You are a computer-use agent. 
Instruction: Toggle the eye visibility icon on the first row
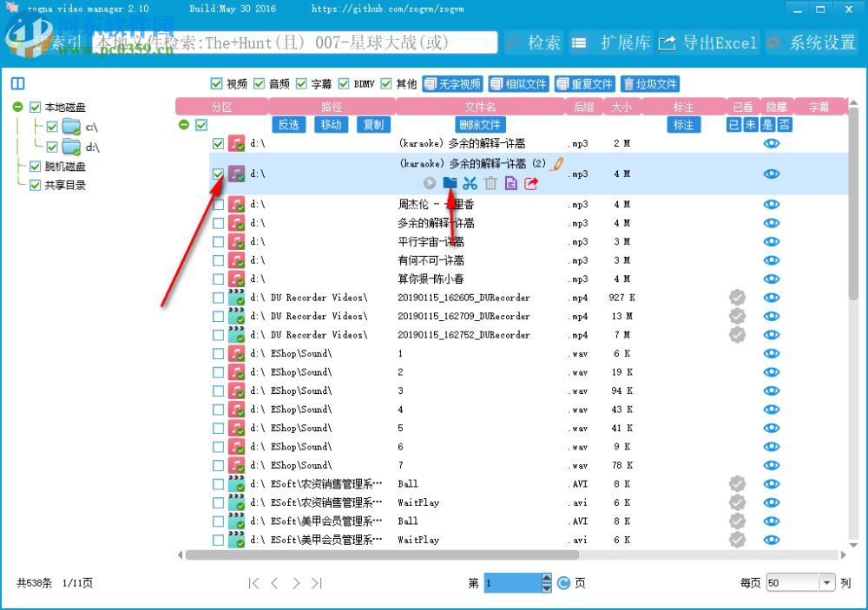coord(772,143)
